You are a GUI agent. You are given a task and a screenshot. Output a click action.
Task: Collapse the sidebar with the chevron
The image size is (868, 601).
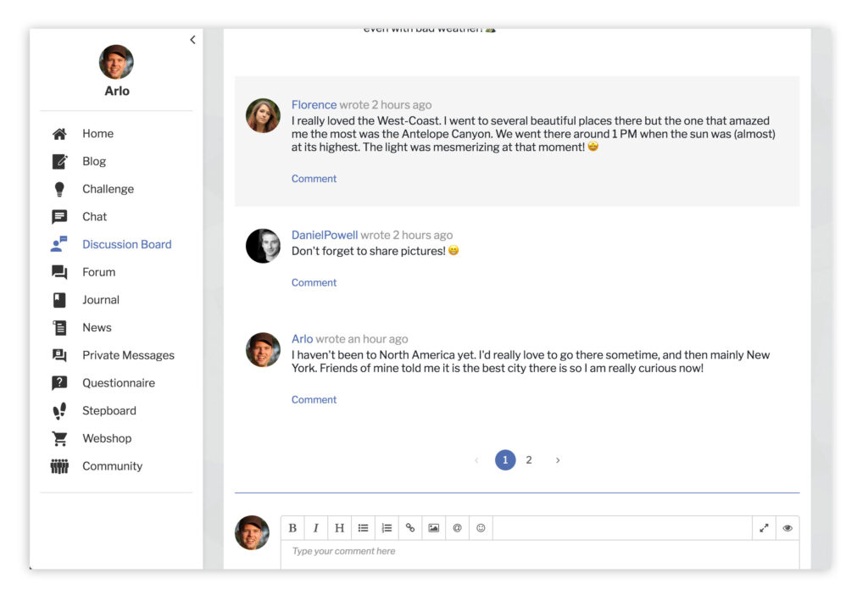tap(192, 40)
